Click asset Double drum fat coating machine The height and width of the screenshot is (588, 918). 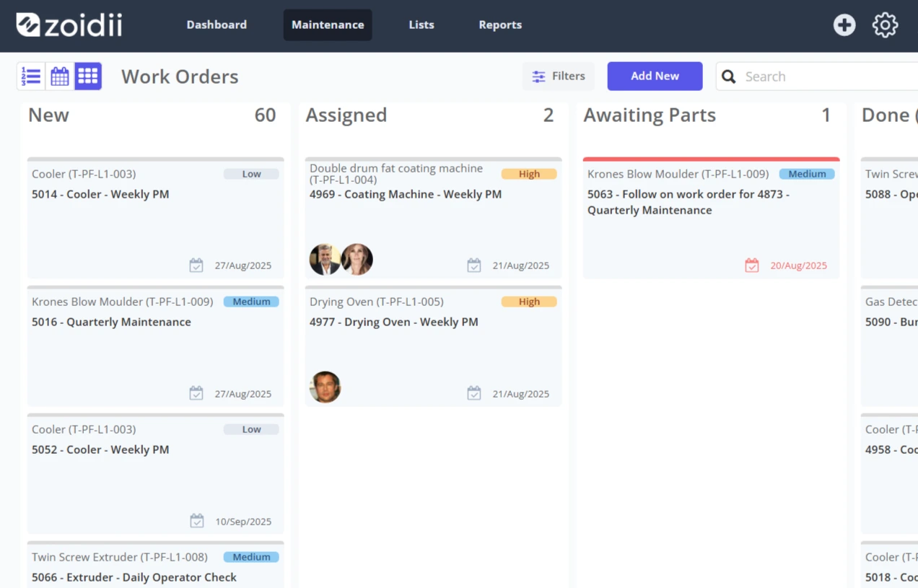click(396, 174)
